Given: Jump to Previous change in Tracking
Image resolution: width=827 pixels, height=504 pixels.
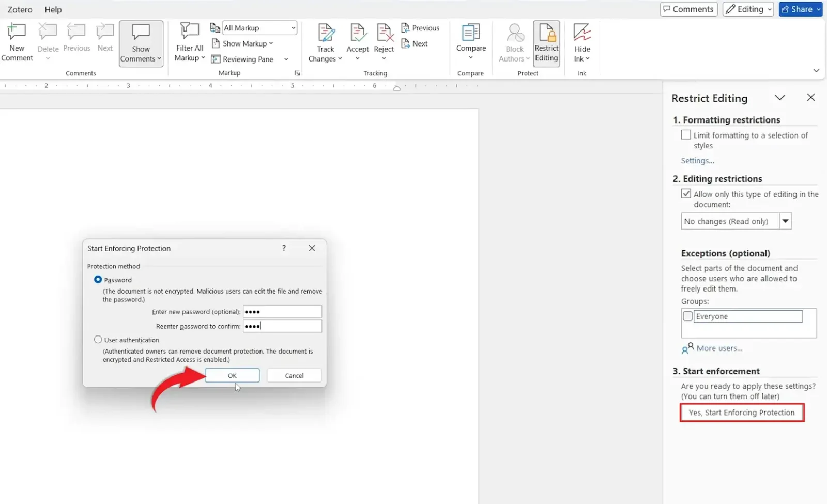Looking at the screenshot, I should point(420,28).
